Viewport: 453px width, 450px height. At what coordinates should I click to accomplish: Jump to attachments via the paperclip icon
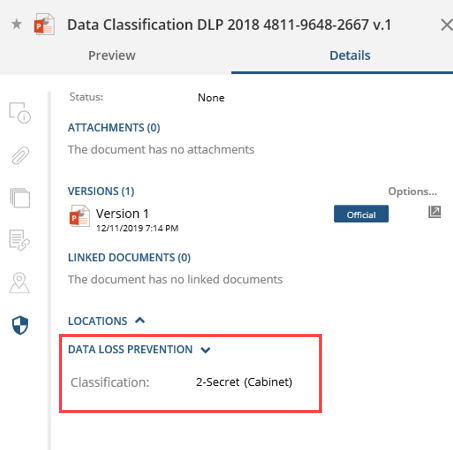(20, 155)
